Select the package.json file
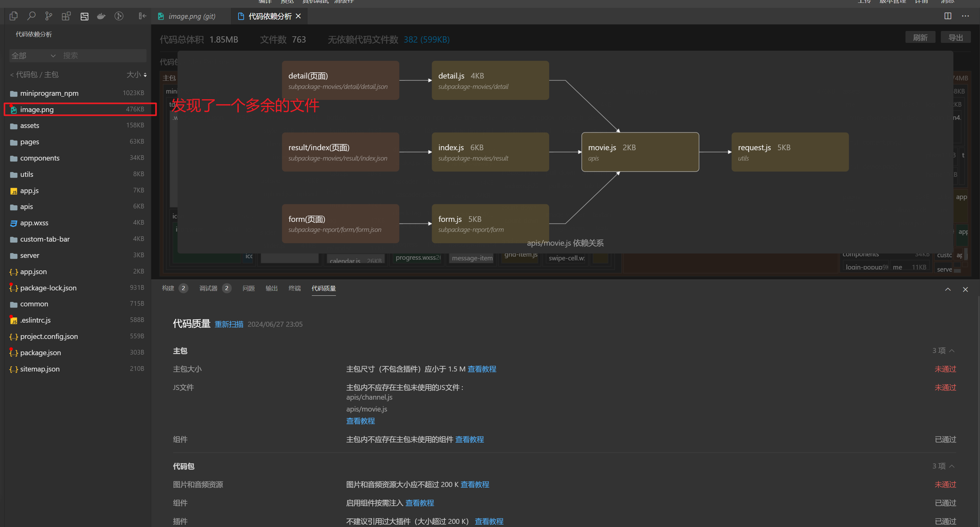Screen dimensions: 980x527 coord(78,353)
